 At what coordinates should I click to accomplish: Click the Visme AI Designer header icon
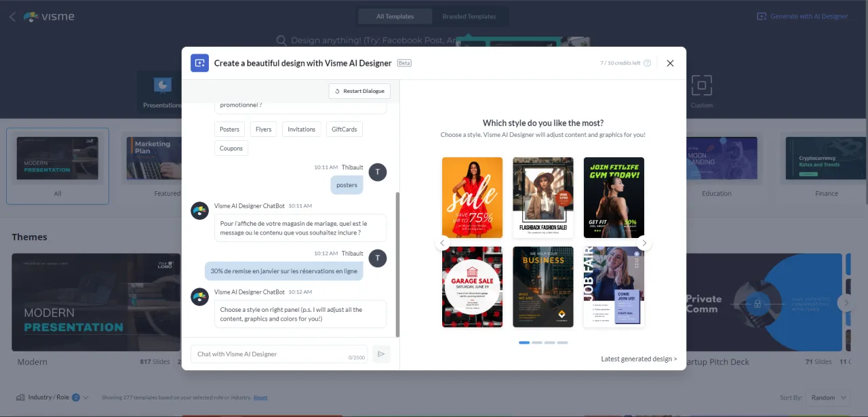[x=199, y=63]
